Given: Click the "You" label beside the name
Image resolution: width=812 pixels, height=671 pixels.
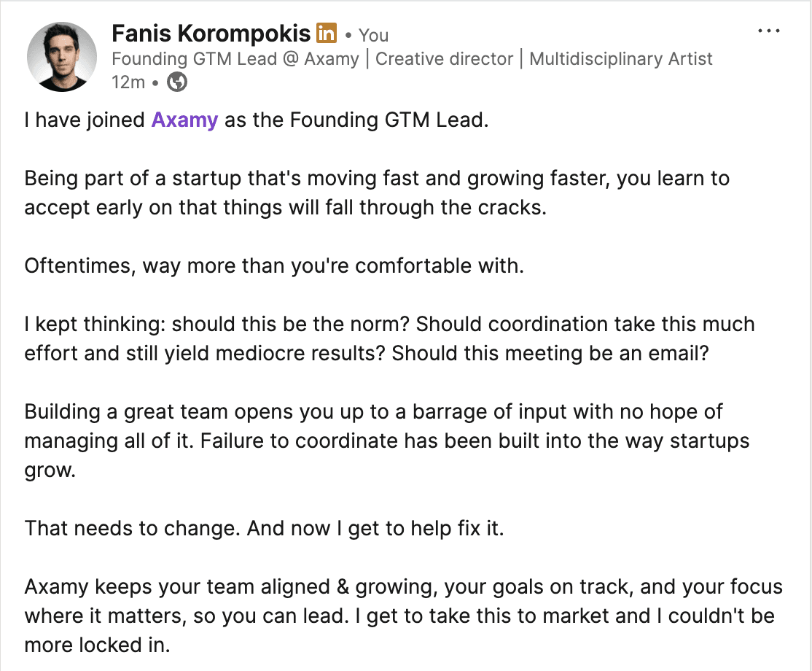Looking at the screenshot, I should pyautogui.click(x=373, y=35).
